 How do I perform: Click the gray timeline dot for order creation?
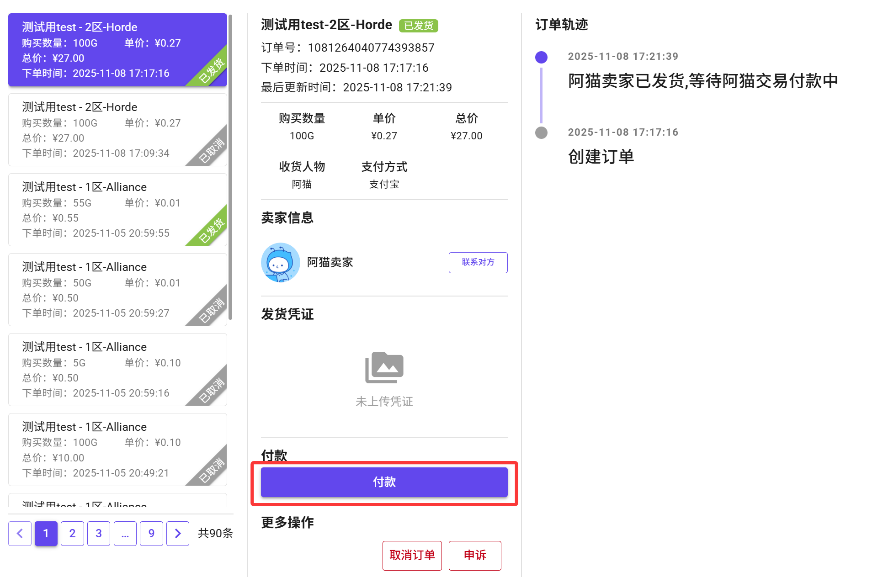(x=541, y=132)
